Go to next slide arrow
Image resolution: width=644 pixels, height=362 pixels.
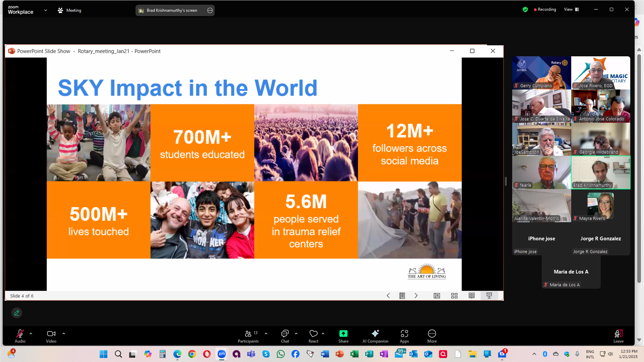click(416, 296)
